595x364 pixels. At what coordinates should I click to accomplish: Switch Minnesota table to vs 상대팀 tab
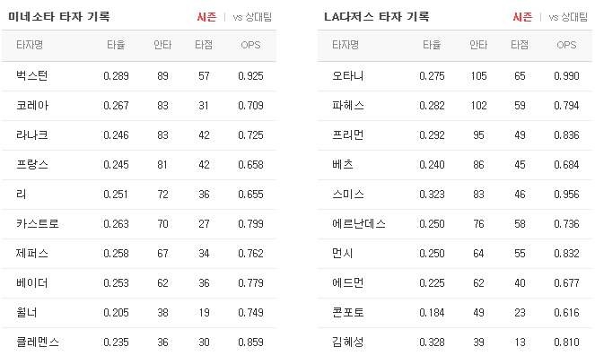point(252,17)
